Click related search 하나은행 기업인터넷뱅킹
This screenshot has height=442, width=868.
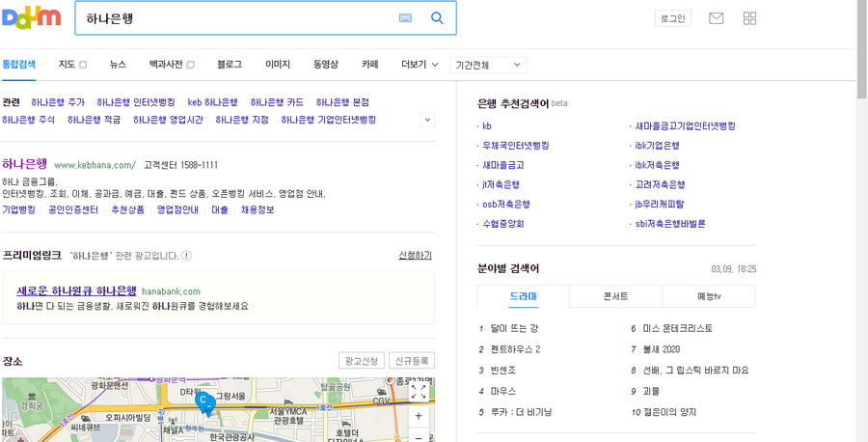pos(328,120)
